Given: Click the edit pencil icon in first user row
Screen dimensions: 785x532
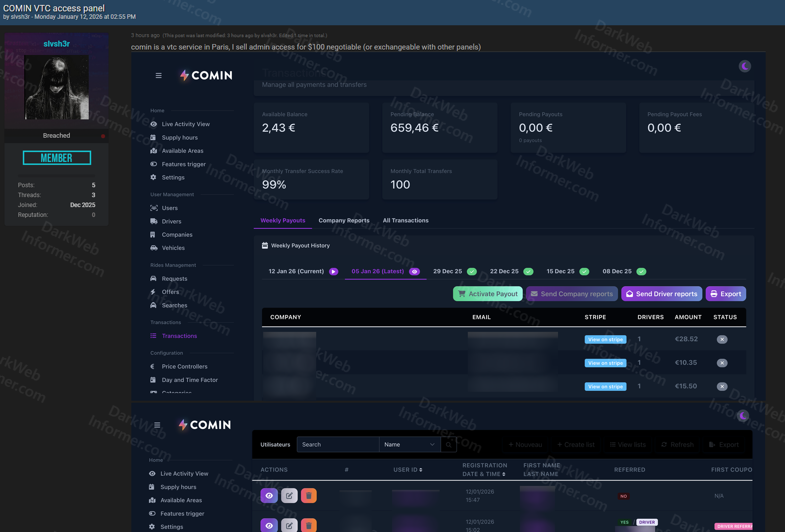Looking at the screenshot, I should (x=289, y=495).
